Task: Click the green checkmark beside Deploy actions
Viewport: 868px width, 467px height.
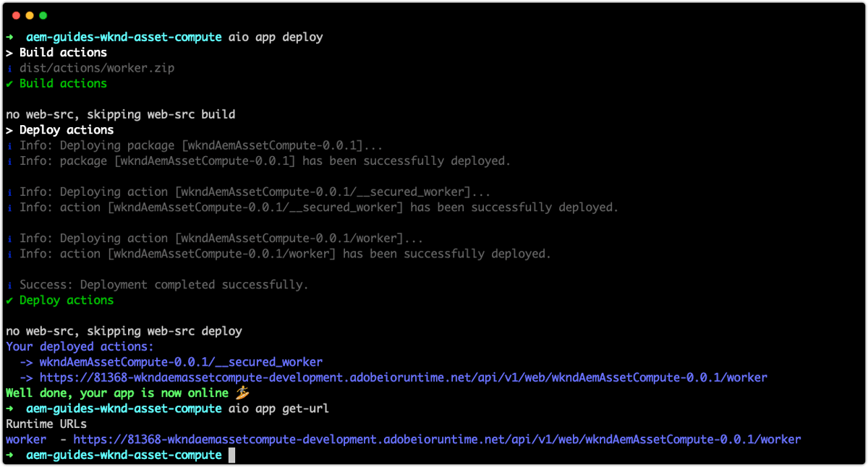Action: pyautogui.click(x=8, y=300)
